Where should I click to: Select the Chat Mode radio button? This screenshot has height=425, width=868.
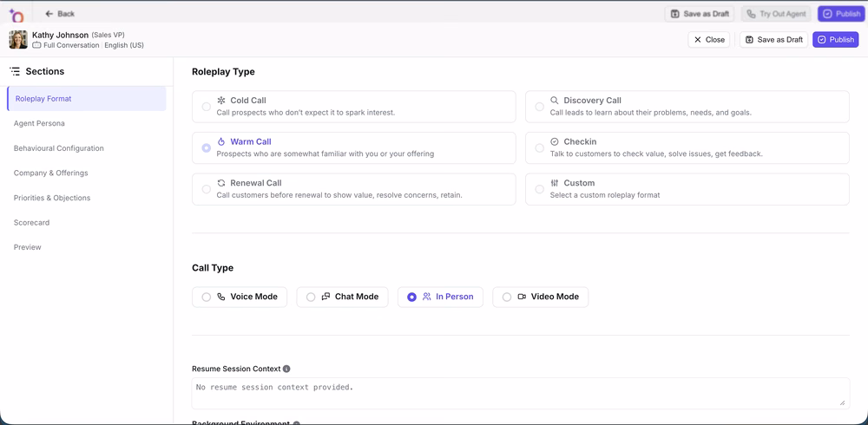pos(311,297)
